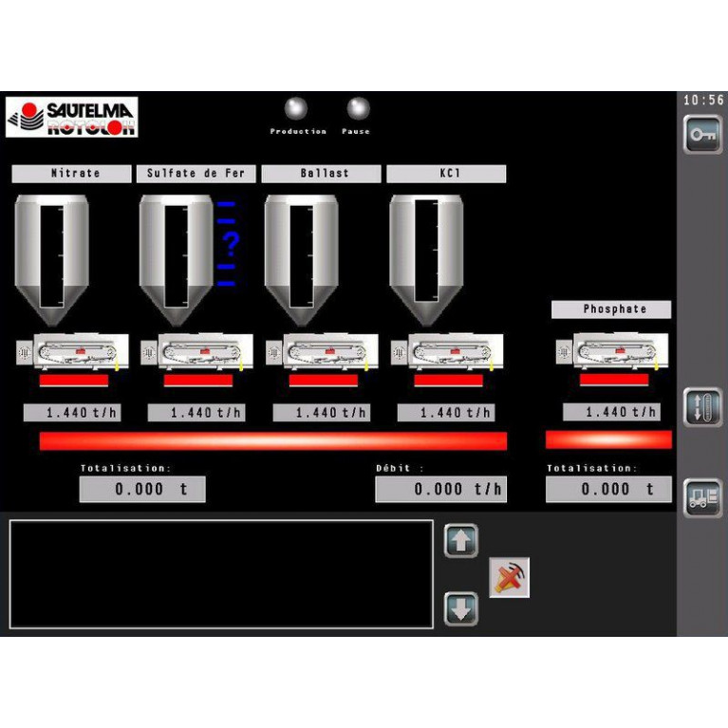Image resolution: width=728 pixels, height=728 pixels.
Task: Click the key login icon
Action: click(702, 135)
